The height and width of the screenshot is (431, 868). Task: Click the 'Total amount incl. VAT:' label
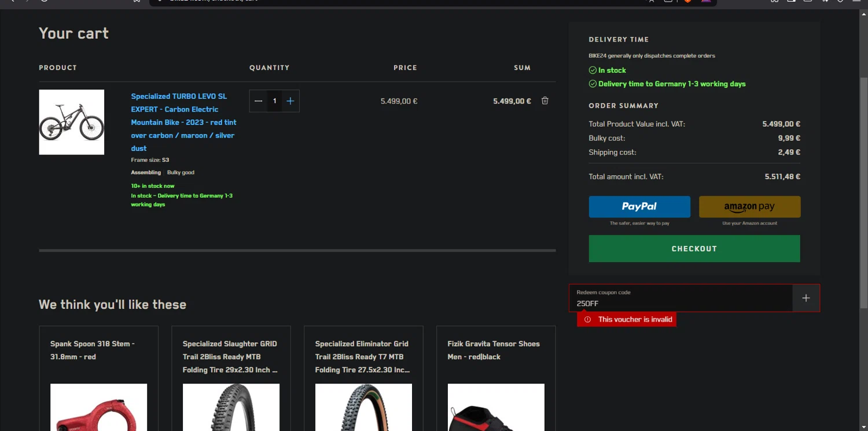click(x=626, y=176)
